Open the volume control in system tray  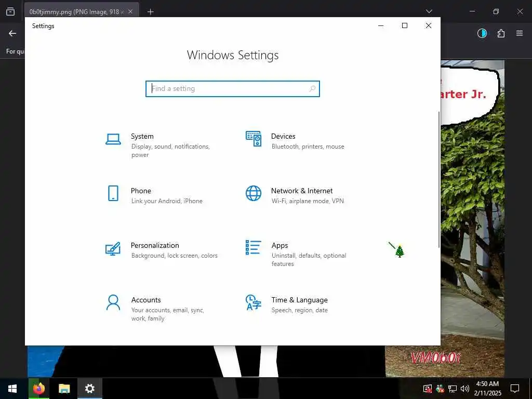pos(465,389)
